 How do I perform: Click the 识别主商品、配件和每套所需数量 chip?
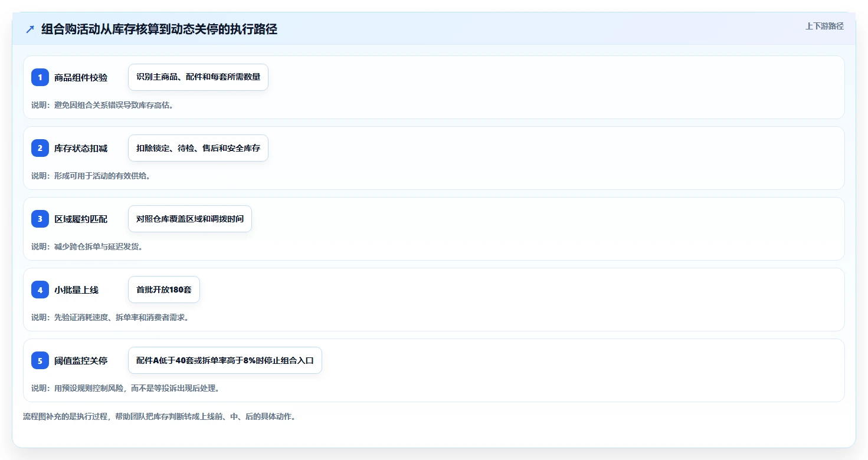(198, 77)
